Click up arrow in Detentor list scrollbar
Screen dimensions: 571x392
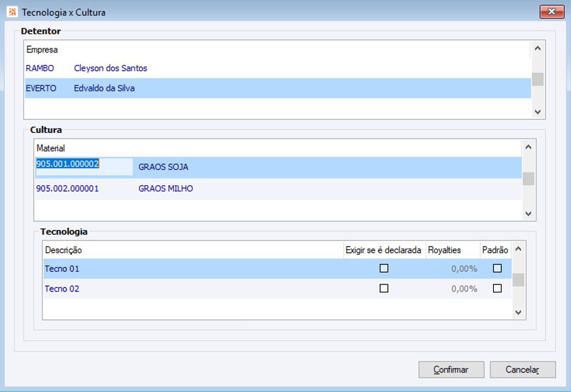537,48
